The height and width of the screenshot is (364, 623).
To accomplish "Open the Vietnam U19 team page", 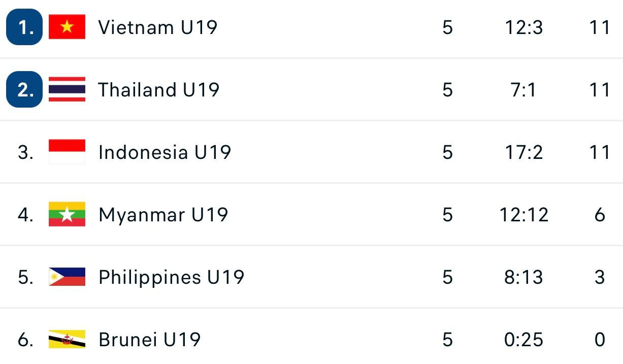I will pos(157,27).
